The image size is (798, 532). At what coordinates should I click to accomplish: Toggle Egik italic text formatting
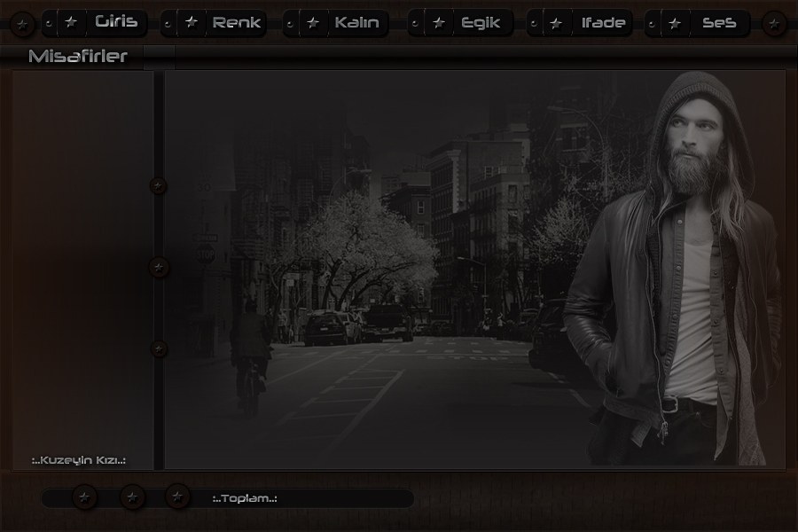pyautogui.click(x=481, y=23)
